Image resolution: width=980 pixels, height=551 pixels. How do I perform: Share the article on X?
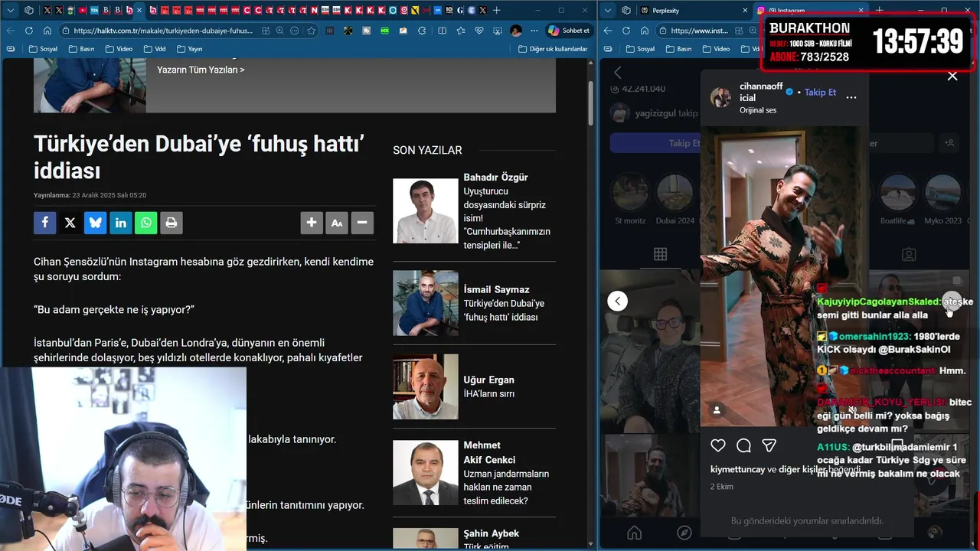click(x=70, y=223)
